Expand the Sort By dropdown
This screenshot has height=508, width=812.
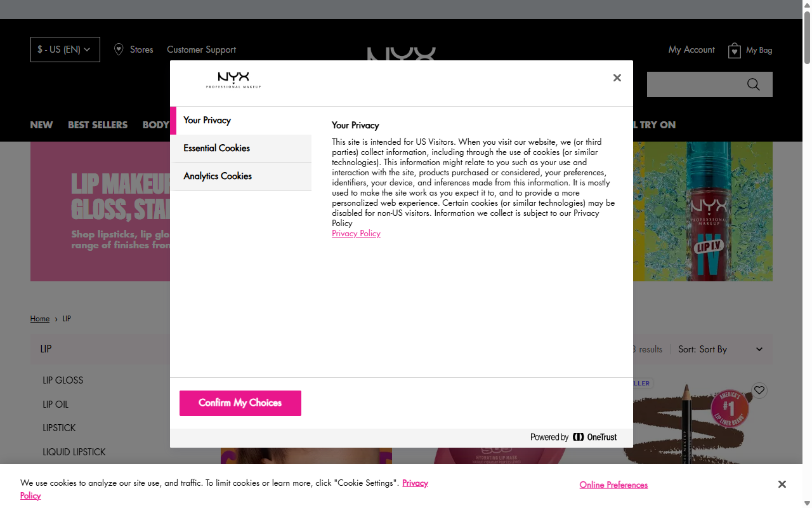point(721,349)
